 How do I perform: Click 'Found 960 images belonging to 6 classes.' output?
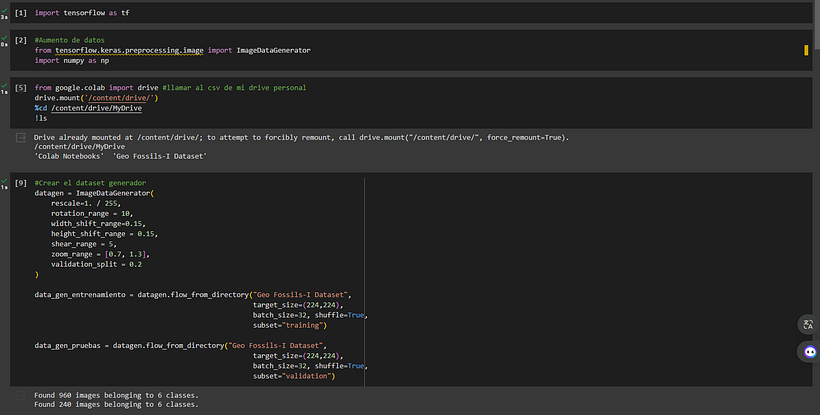[x=116, y=395]
